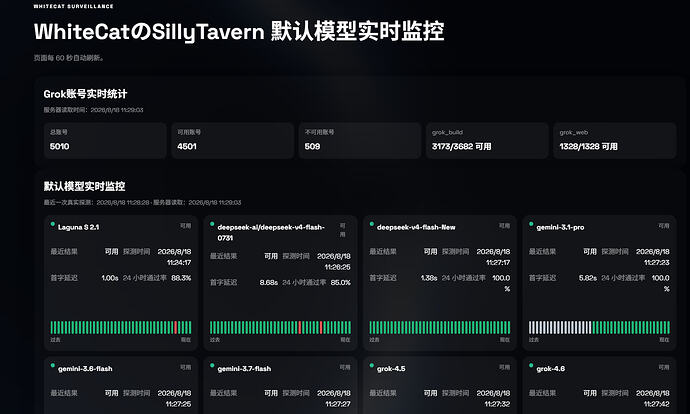Viewport: 690px width, 414px height.
Task: Click the 11:27:42 probe time on grok-4.6
Action: coord(657,404)
